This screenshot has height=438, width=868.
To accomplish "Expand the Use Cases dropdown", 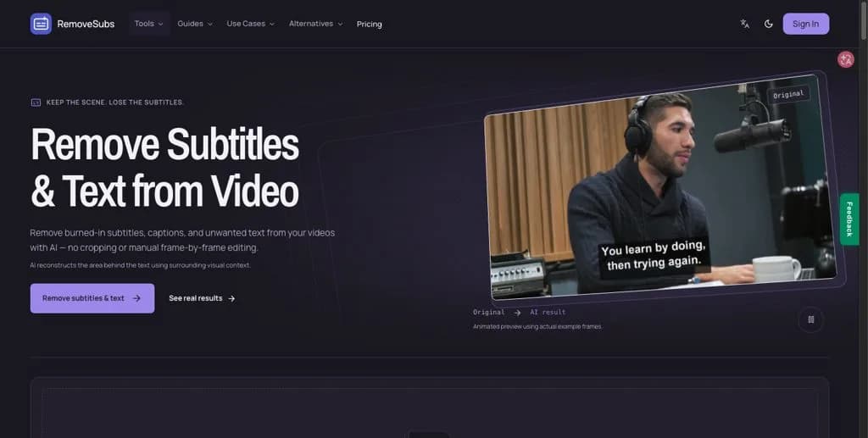I will (250, 24).
